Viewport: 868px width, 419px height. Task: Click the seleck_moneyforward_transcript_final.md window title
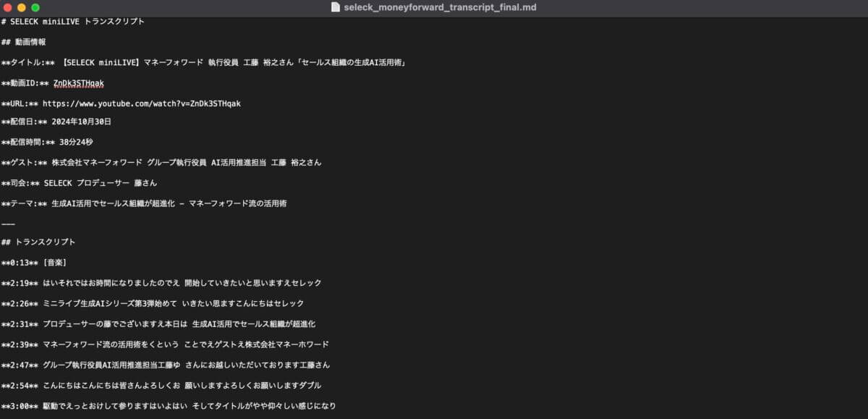click(x=440, y=7)
